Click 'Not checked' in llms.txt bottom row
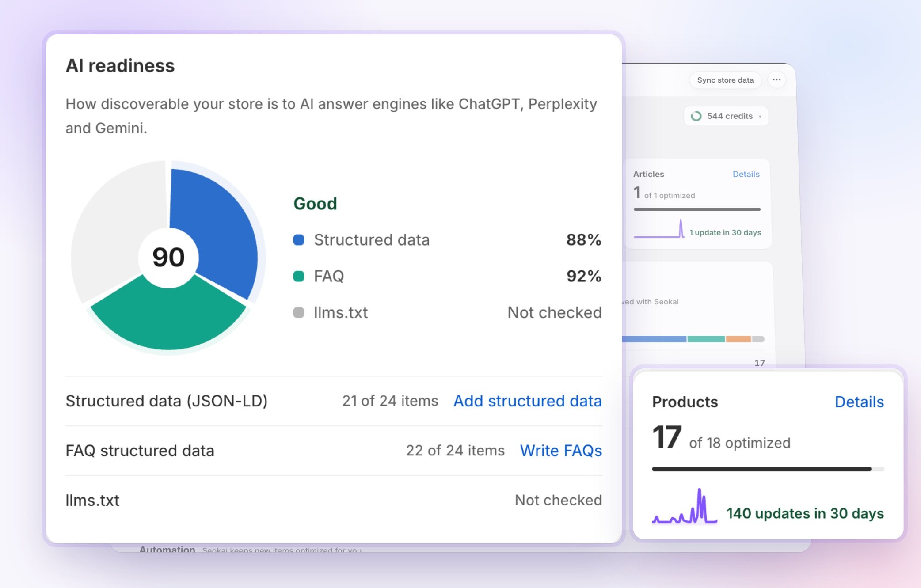The width and height of the screenshot is (921, 588). point(558,500)
